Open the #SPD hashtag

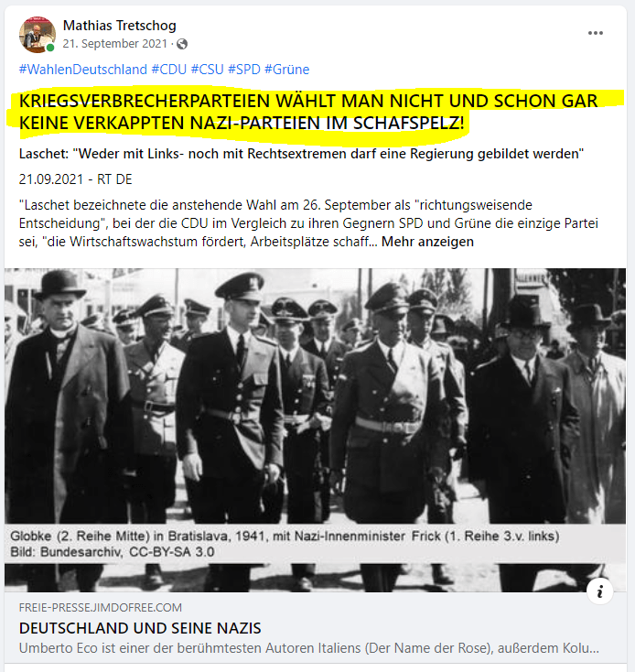point(244,70)
